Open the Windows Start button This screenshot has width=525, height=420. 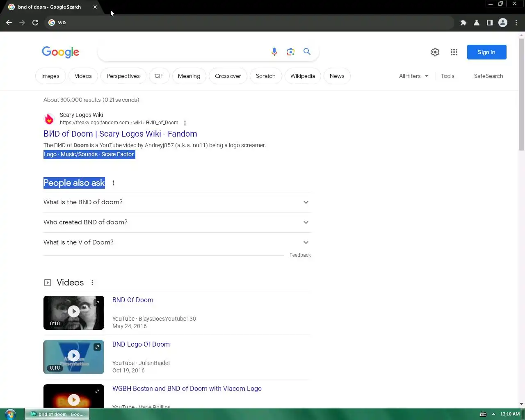pos(10,414)
